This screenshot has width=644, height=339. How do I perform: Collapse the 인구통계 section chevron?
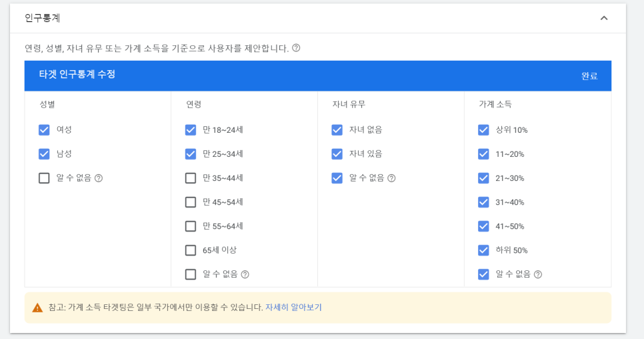(604, 18)
